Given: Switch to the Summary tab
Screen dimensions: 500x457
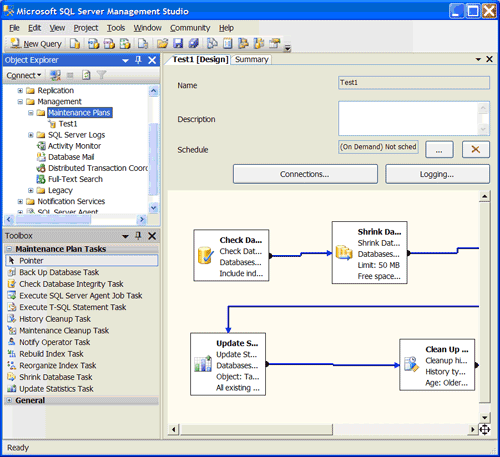Looking at the screenshot, I should [252, 60].
